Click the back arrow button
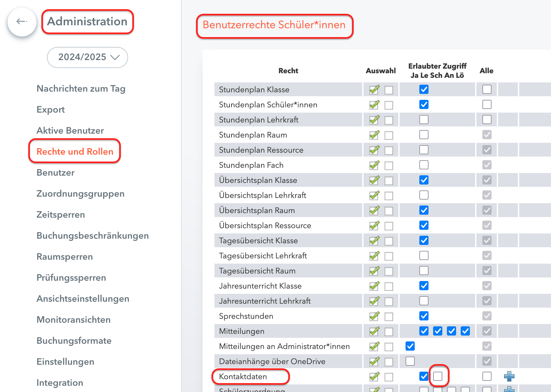 click(22, 22)
